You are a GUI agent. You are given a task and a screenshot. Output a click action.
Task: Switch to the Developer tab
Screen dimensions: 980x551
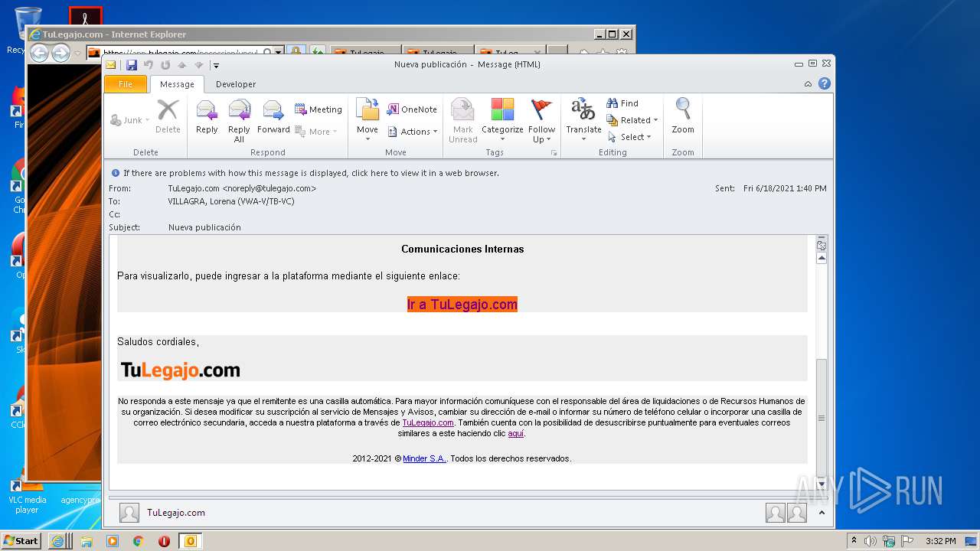click(236, 84)
